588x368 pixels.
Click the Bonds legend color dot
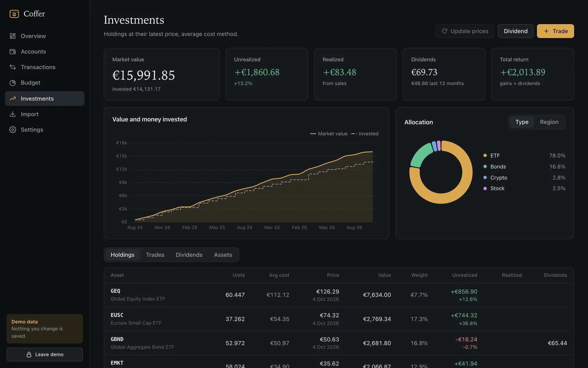485,167
